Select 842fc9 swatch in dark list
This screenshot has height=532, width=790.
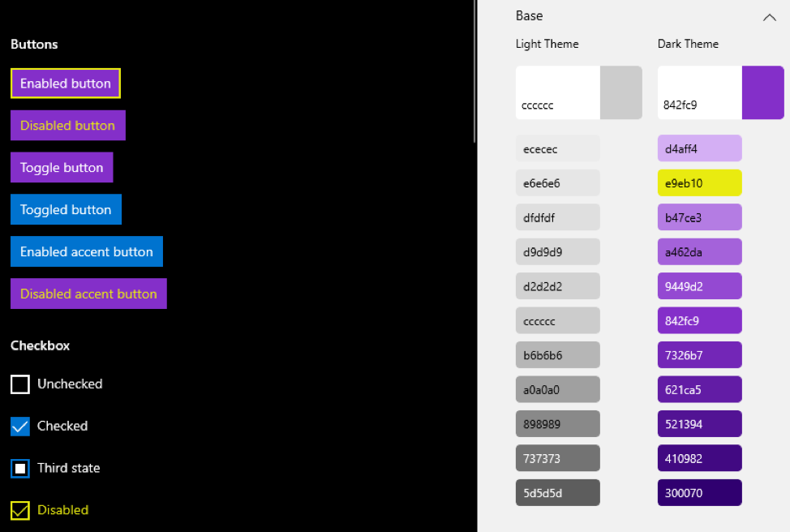700,320
